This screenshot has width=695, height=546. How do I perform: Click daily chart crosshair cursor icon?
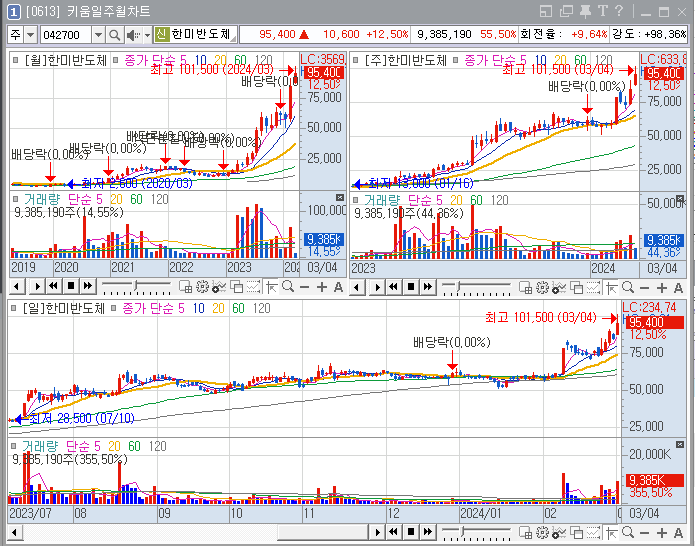(x=611, y=532)
